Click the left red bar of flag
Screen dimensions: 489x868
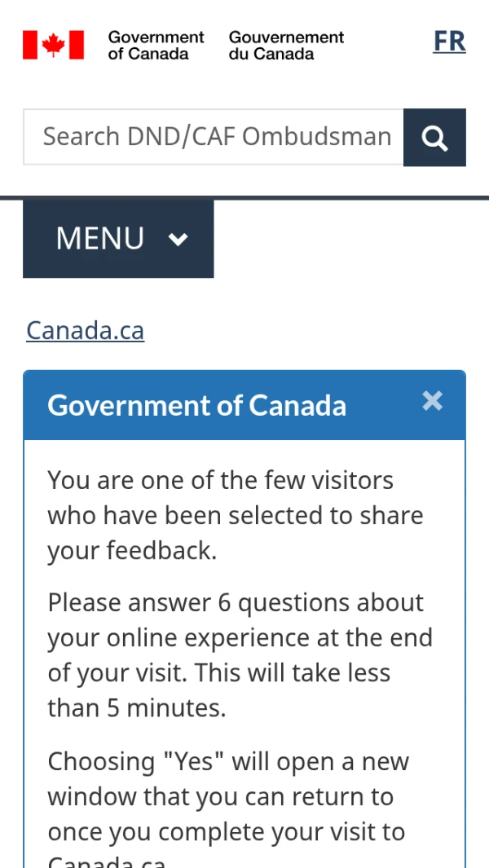(30, 45)
